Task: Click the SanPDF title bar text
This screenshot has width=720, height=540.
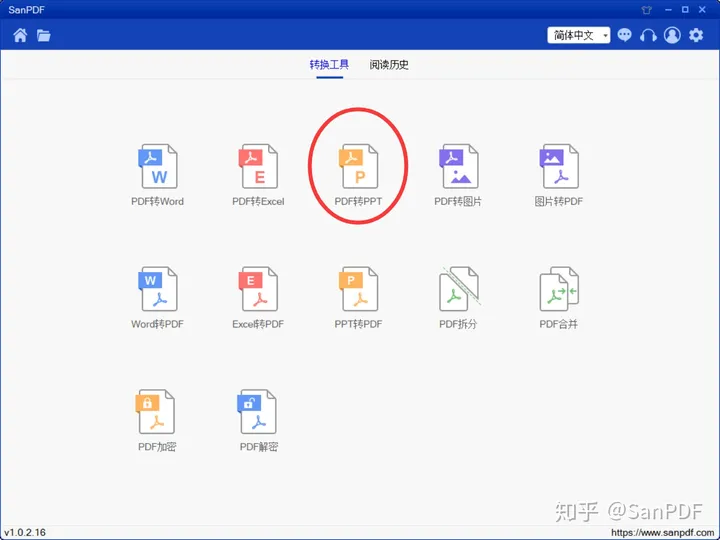Action: pos(26,10)
